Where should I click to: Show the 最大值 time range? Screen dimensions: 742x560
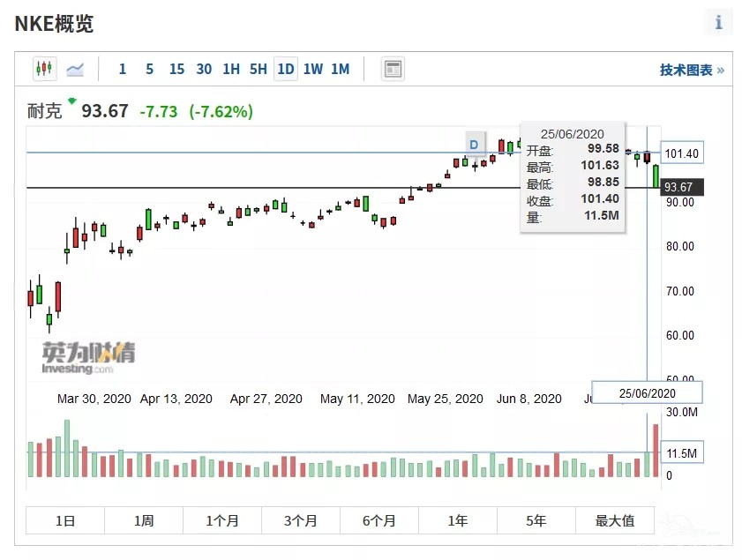coord(615,520)
